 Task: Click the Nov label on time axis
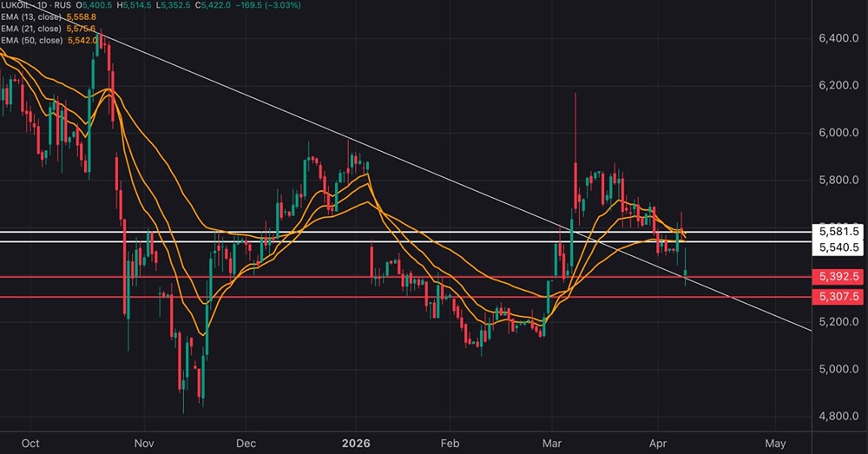(144, 444)
